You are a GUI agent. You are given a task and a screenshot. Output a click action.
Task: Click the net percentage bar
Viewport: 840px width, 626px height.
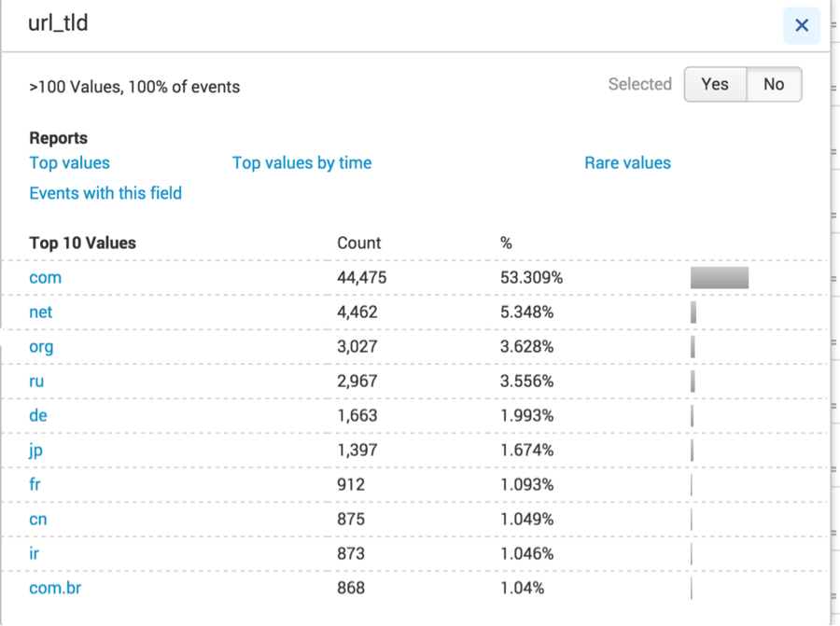pos(693,312)
